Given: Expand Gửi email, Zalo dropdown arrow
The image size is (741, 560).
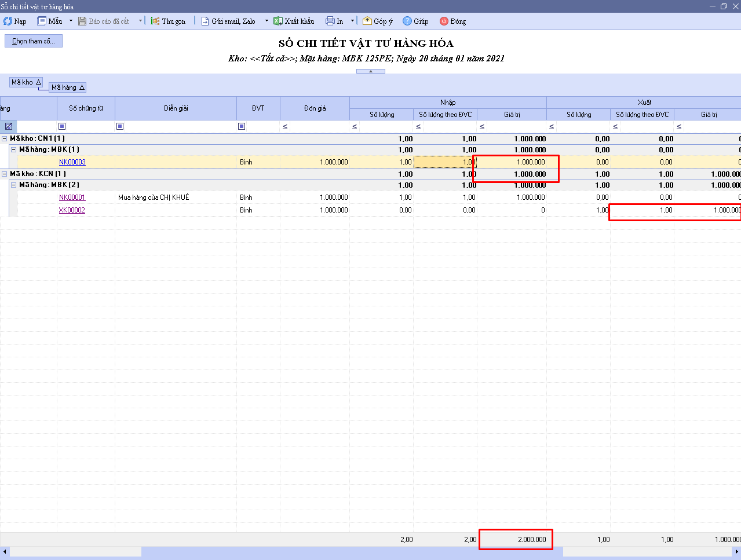Looking at the screenshot, I should (267, 21).
